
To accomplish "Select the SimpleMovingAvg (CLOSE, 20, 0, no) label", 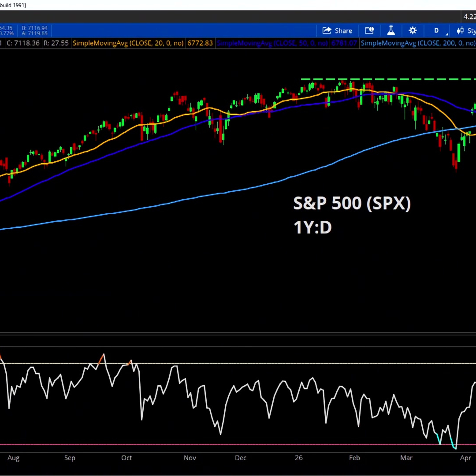I will [128, 43].
